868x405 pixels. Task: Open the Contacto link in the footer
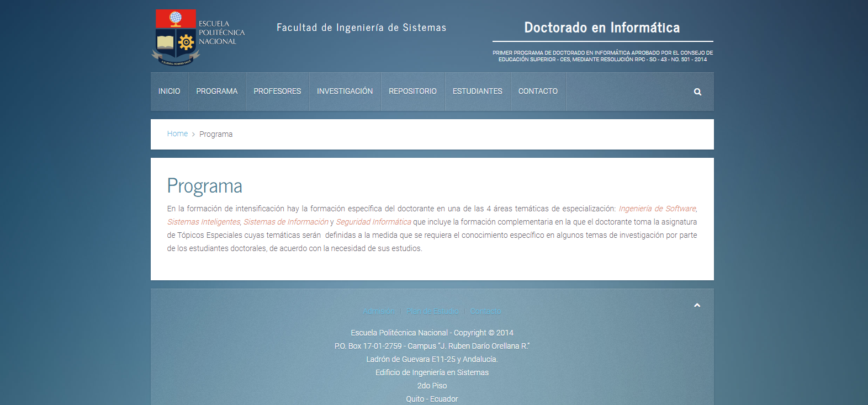(x=485, y=312)
